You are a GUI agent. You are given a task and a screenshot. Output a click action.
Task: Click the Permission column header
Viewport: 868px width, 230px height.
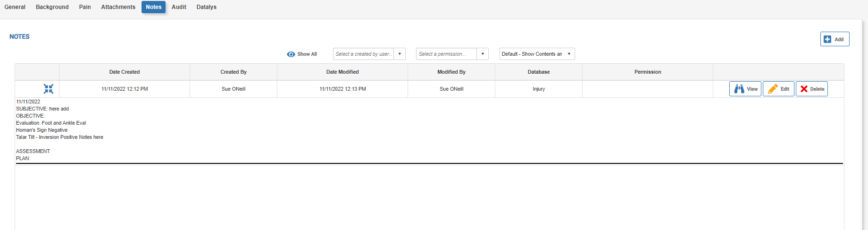(x=648, y=72)
